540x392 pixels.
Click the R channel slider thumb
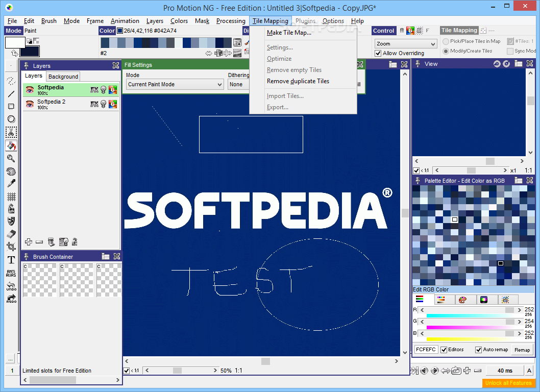pos(510,310)
